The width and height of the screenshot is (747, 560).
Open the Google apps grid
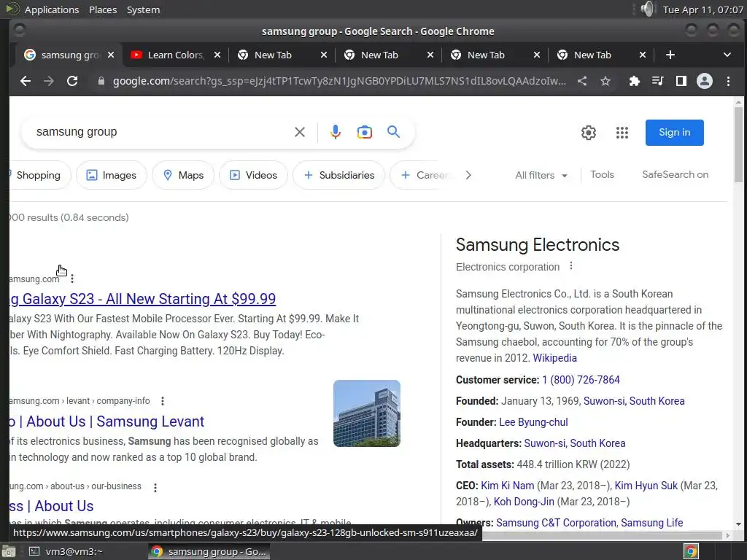[x=622, y=133]
